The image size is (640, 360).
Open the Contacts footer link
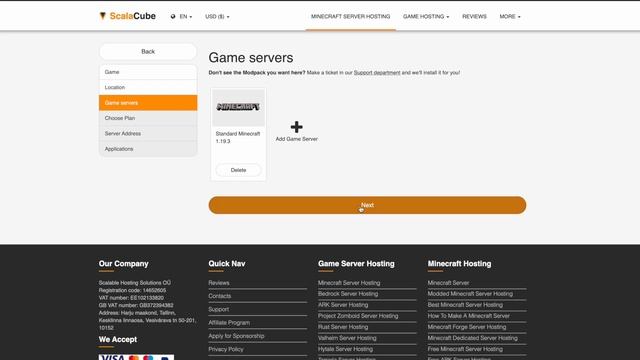click(x=220, y=296)
